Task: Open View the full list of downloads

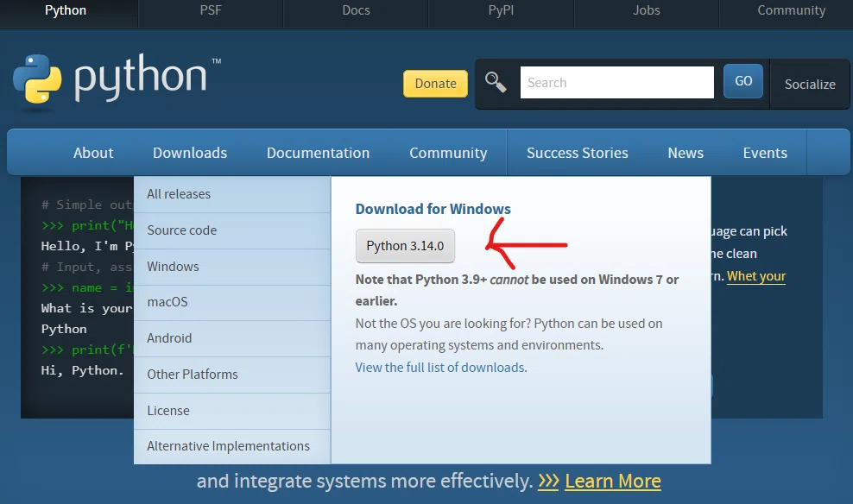Action: coord(441,368)
